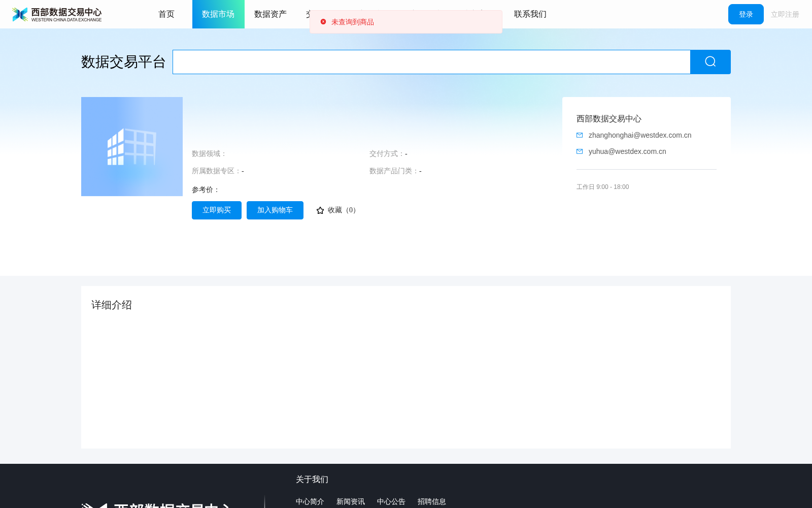This screenshot has height=508, width=812.
Task: Click the 西部数据交易中心 contact card title
Action: click(x=609, y=119)
